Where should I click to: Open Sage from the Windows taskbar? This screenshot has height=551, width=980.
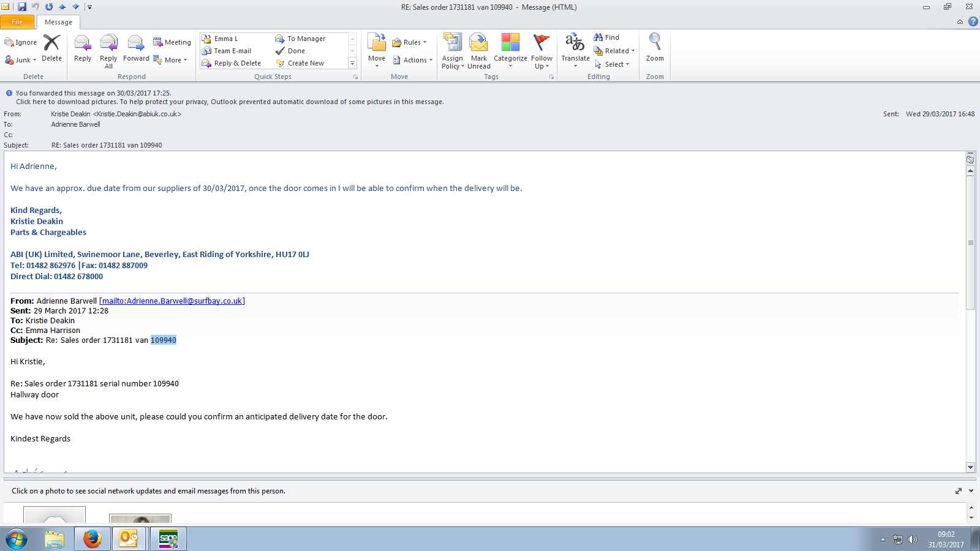(168, 539)
